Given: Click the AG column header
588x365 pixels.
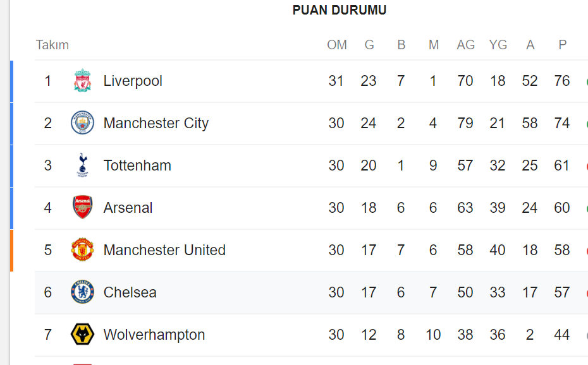Looking at the screenshot, I should pos(465,45).
